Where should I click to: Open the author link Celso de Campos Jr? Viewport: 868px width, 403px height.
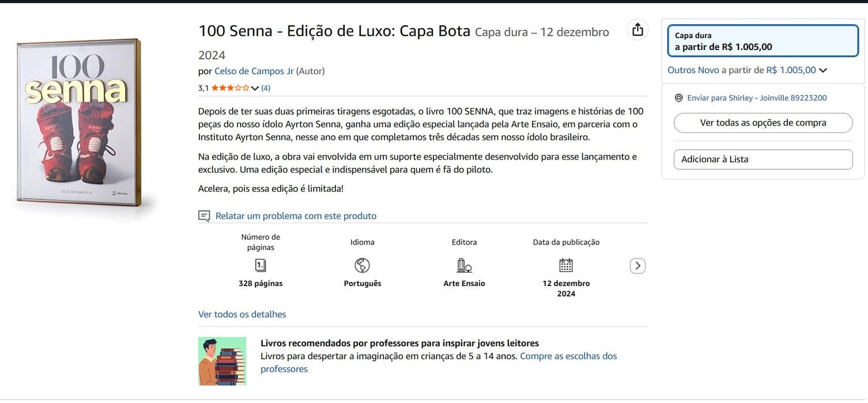(254, 71)
